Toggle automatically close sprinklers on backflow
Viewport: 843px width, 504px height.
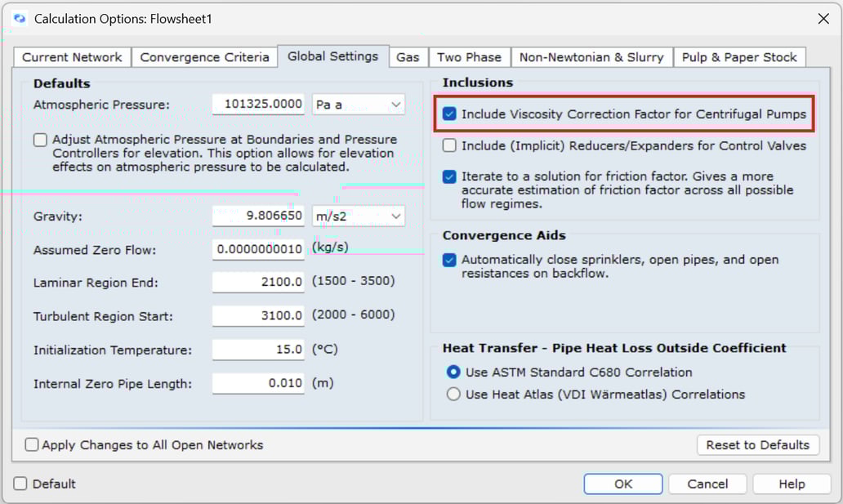(x=449, y=260)
